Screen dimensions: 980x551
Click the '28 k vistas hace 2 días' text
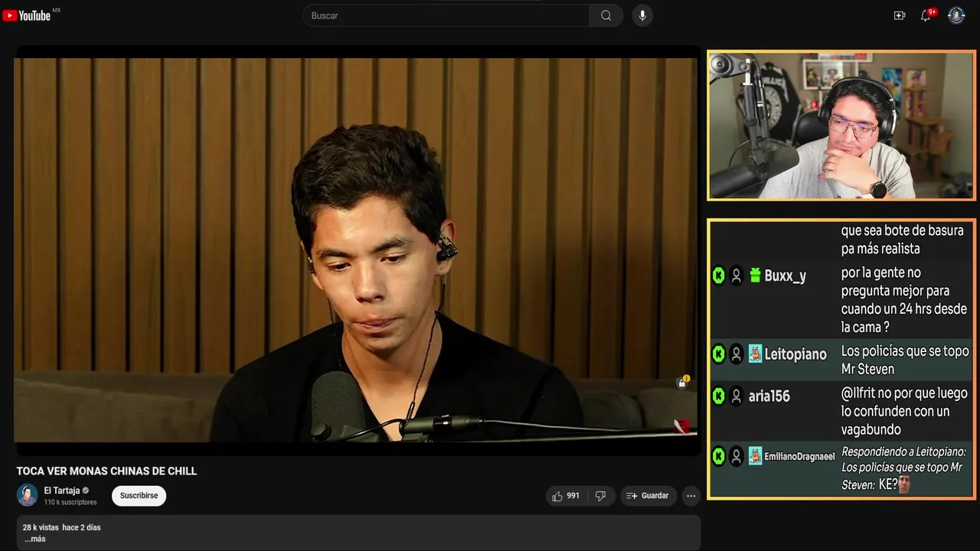click(61, 527)
